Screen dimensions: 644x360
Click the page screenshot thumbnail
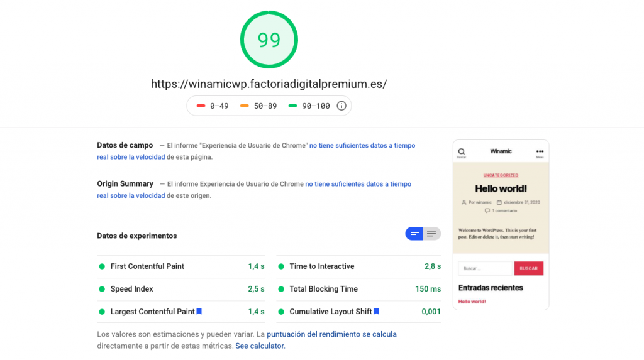click(501, 225)
